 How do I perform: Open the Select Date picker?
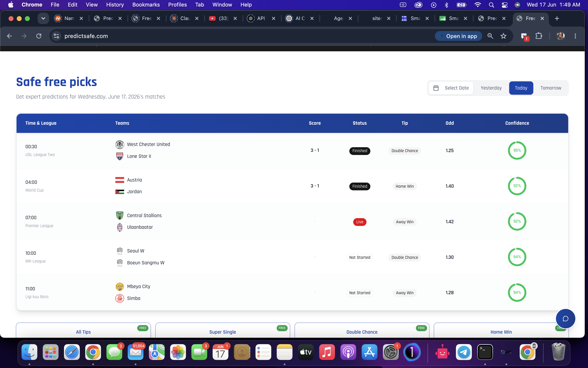[x=451, y=88]
